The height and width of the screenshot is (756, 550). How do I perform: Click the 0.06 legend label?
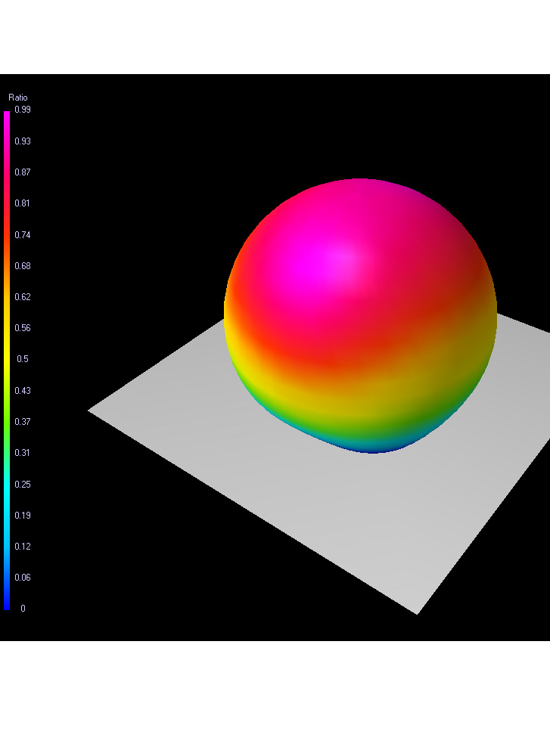pos(22,577)
